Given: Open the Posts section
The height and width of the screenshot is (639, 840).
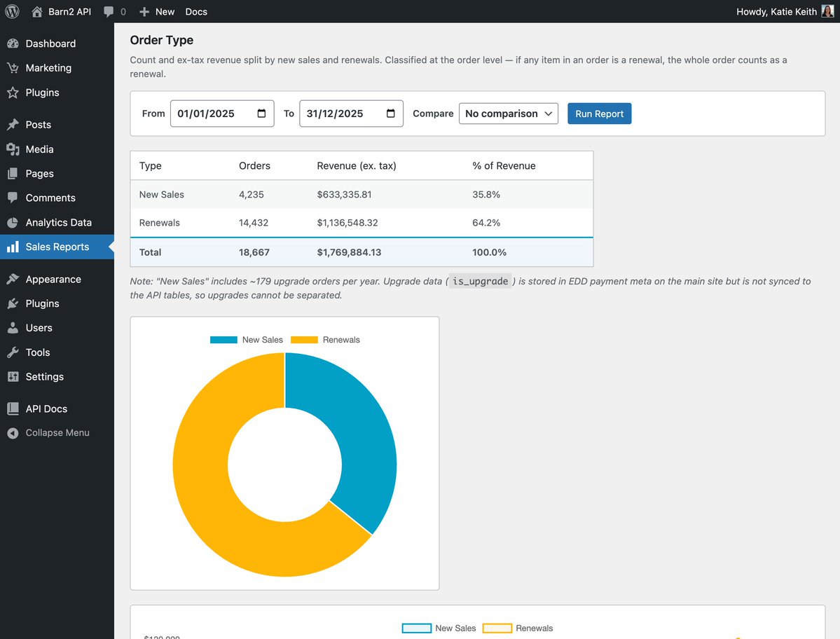Looking at the screenshot, I should 57,124.
